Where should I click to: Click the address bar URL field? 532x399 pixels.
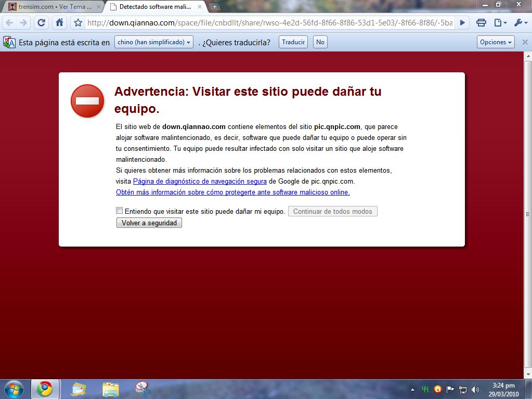tap(270, 23)
